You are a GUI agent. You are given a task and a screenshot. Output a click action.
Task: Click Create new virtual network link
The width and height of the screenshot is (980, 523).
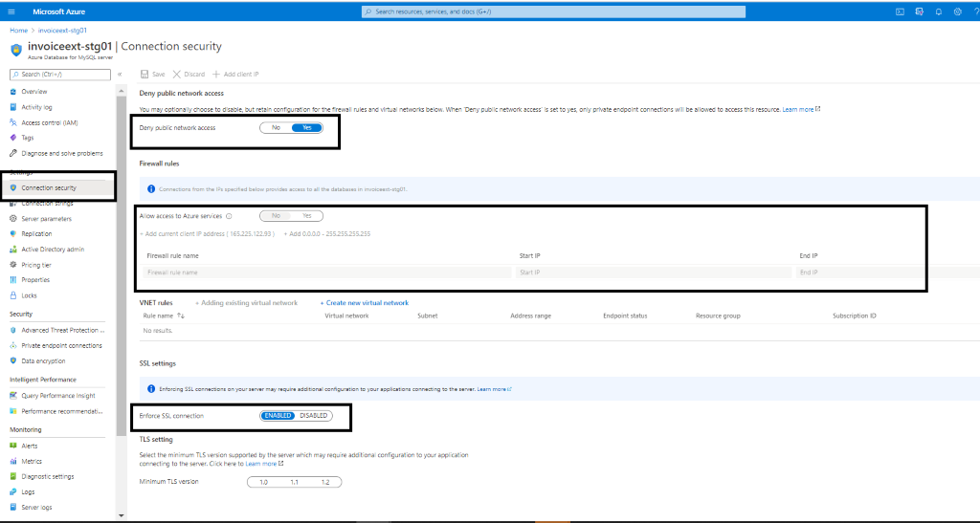point(365,303)
